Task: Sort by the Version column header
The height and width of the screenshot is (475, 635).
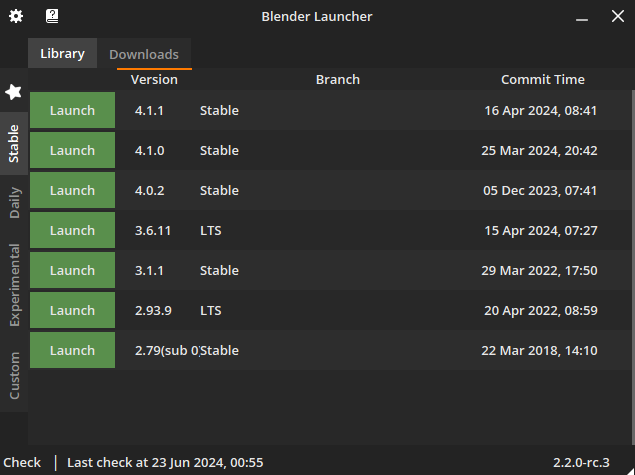Action: (x=154, y=79)
